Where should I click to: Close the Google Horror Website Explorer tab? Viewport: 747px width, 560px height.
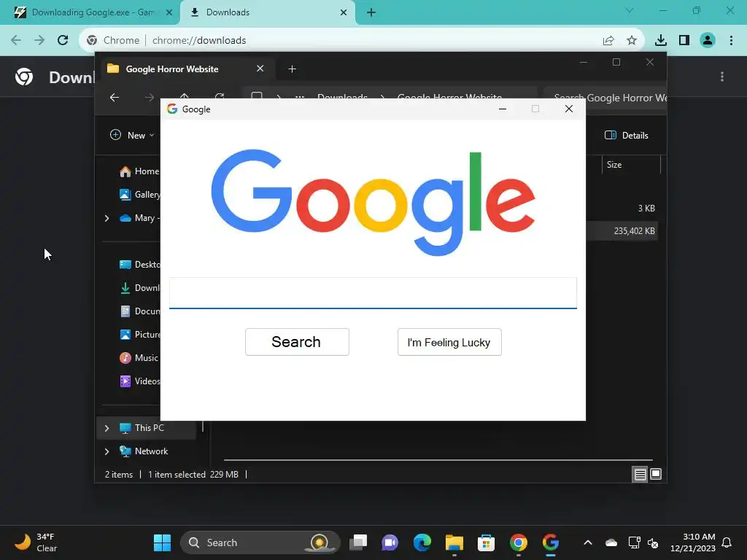click(260, 69)
